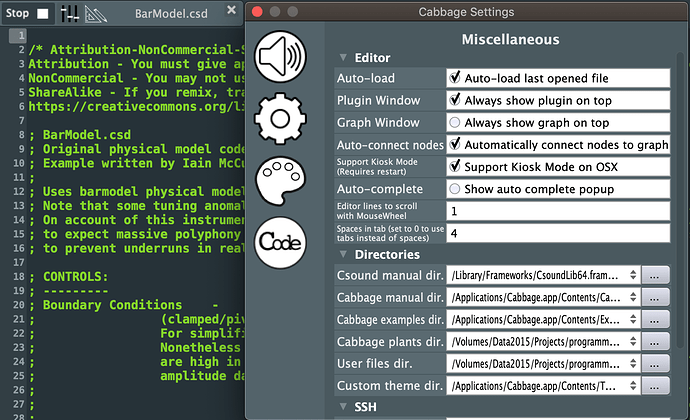Uncheck Always show plugin on top
690x420 pixels.
pyautogui.click(x=455, y=100)
